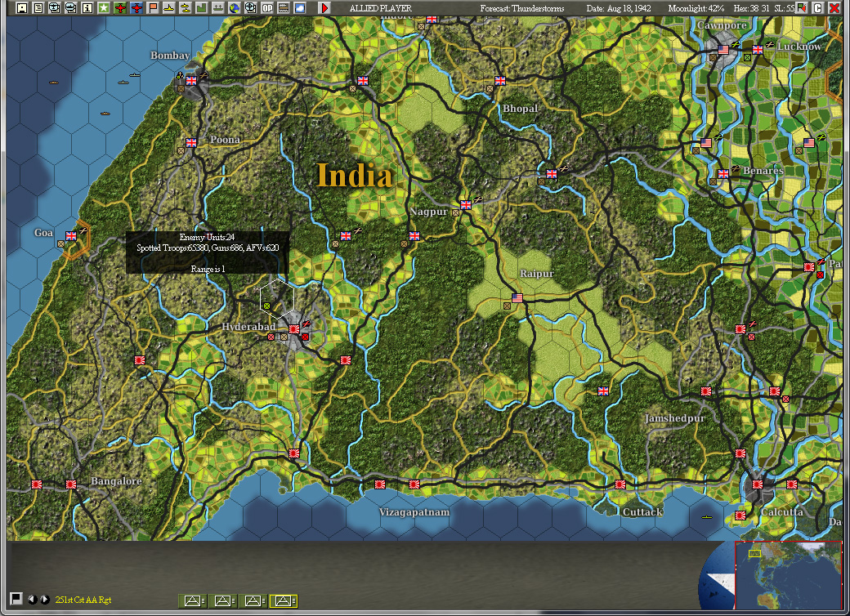The height and width of the screenshot is (616, 850).
Task: Select the British flag near Bhopal
Action: 500,81
